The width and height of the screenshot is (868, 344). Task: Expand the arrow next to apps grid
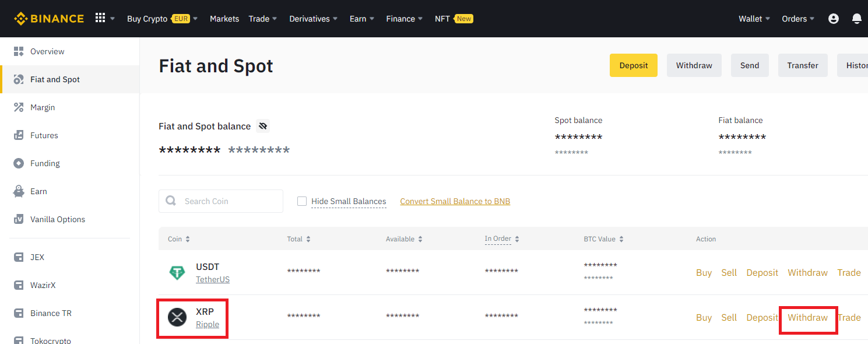tap(113, 19)
